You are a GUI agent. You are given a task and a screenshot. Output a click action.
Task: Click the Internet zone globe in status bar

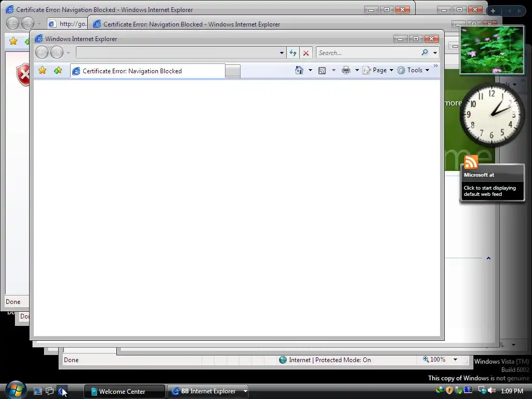coord(283,360)
